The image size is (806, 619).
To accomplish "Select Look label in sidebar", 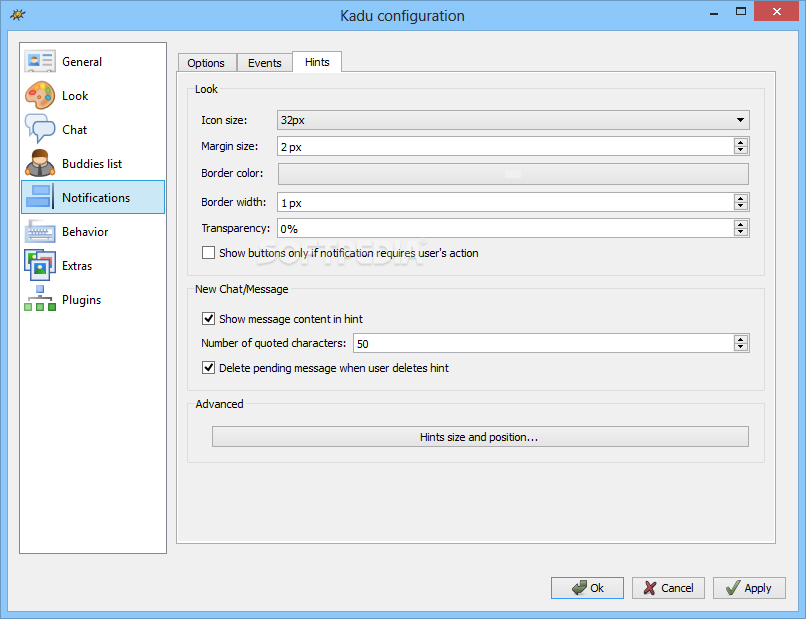I will pyautogui.click(x=75, y=96).
